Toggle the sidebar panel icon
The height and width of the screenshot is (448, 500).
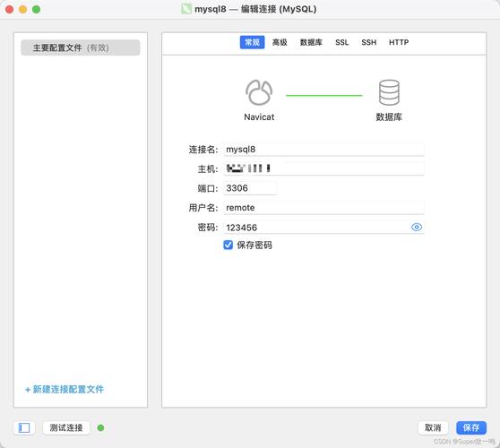[24, 427]
